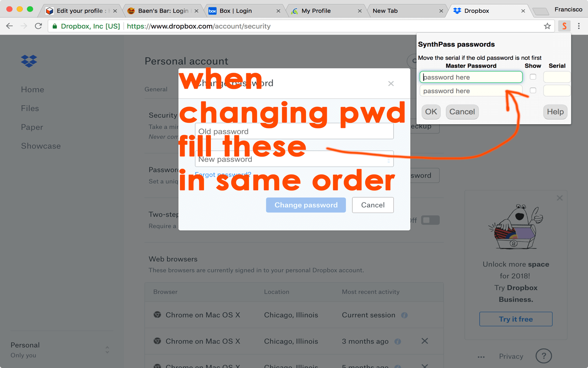Go back with the browser back arrow
Image resolution: width=588 pixels, height=368 pixels.
[x=9, y=26]
